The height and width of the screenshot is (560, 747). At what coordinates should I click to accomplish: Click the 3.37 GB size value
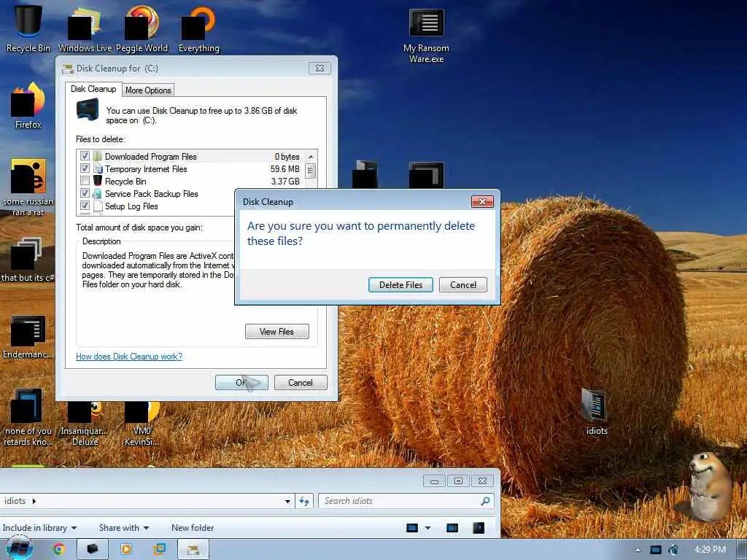pos(285,182)
